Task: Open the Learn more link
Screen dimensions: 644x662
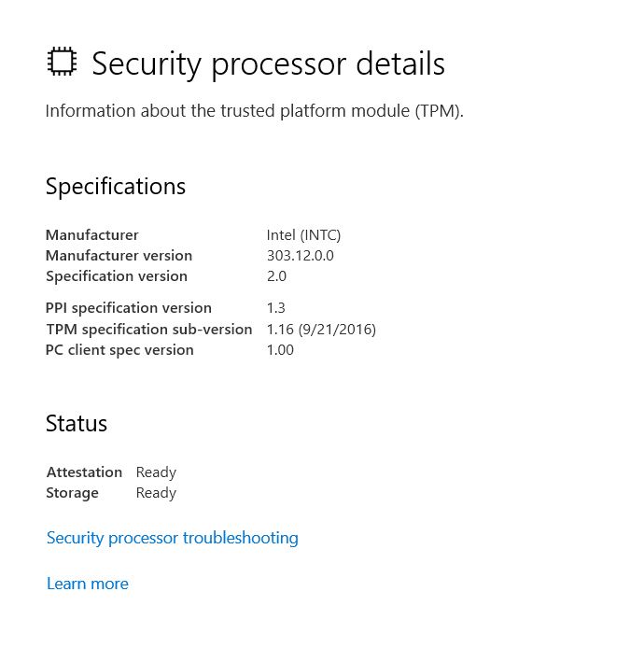Action: point(88,584)
